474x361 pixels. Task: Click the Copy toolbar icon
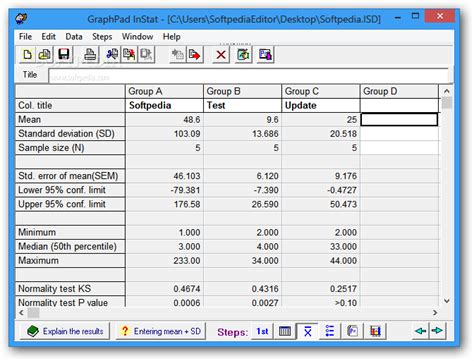(x=129, y=54)
